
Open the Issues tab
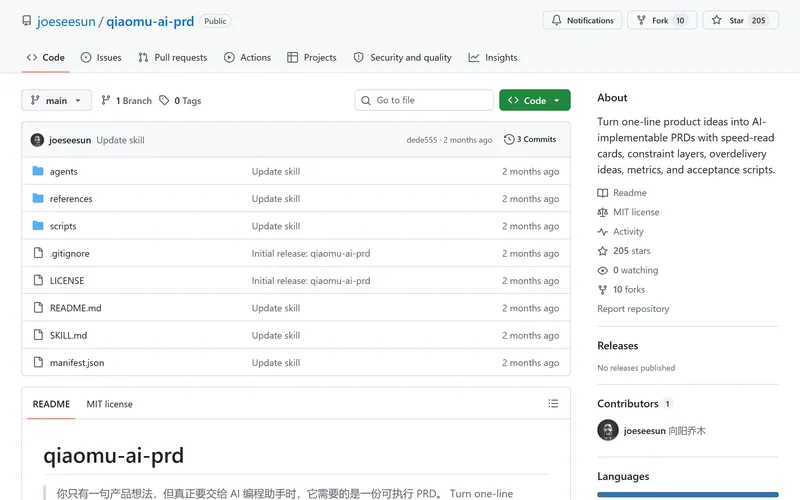point(101,58)
